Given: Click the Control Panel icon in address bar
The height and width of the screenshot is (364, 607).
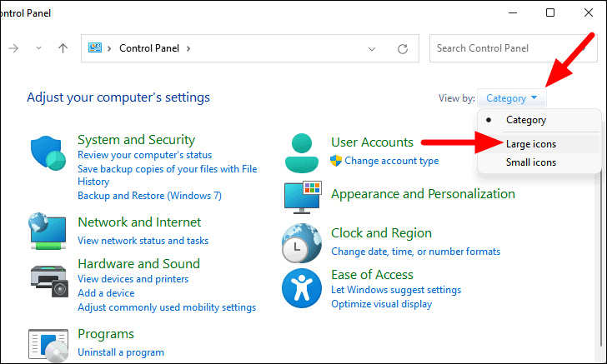Looking at the screenshot, I should click(x=95, y=48).
